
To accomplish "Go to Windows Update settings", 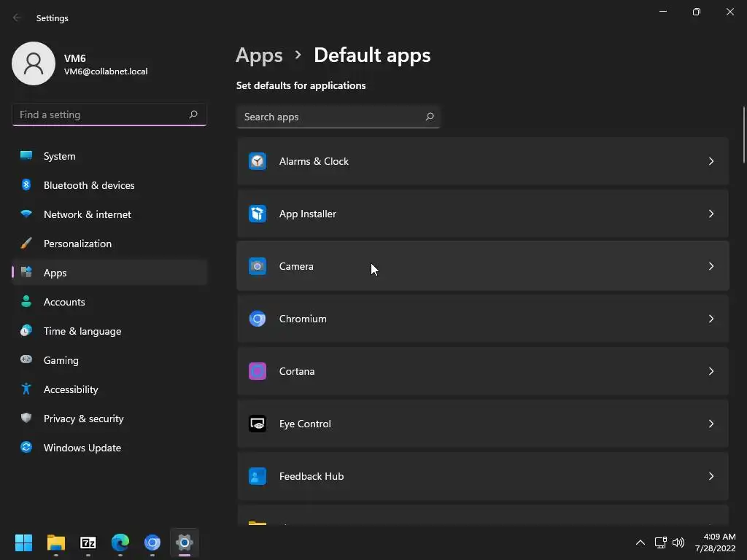I will (x=82, y=448).
